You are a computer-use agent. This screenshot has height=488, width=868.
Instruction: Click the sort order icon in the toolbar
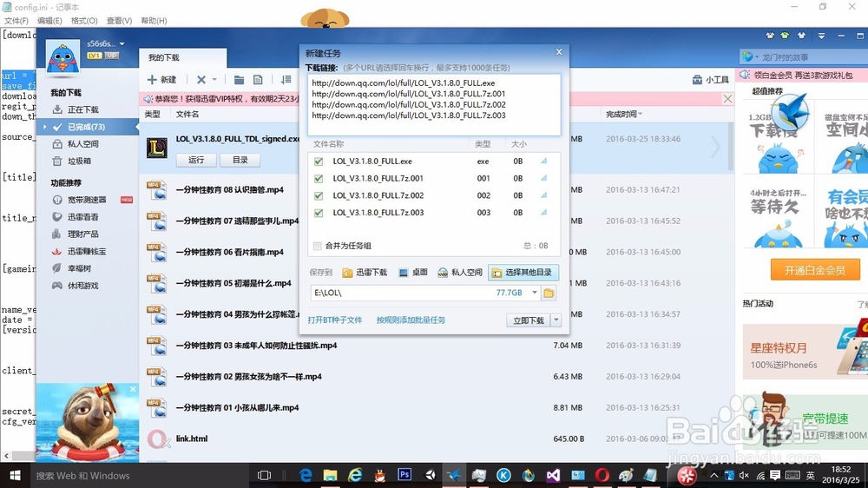click(286, 80)
